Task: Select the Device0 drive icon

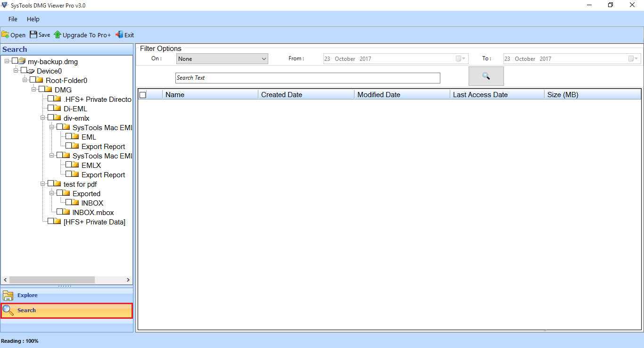Action: (x=31, y=71)
